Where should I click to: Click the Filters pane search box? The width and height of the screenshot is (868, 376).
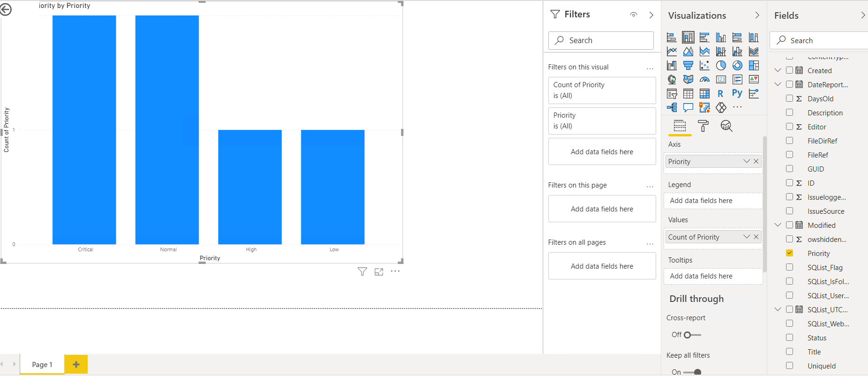point(601,40)
